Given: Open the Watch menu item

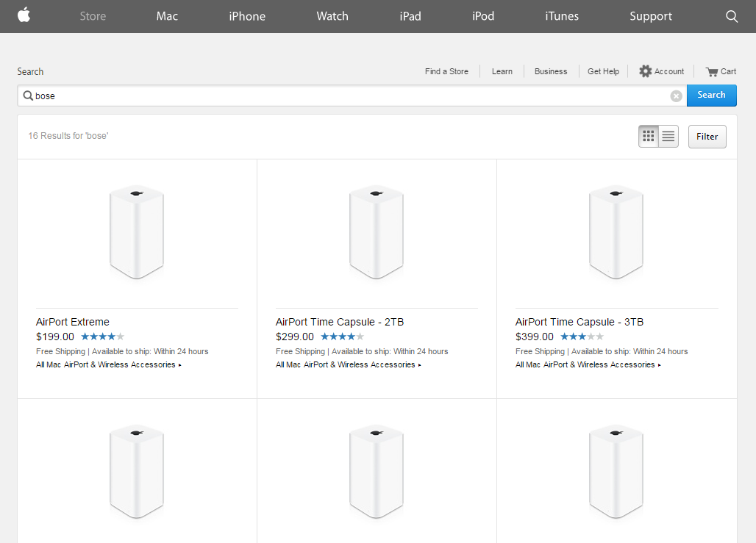Looking at the screenshot, I should pyautogui.click(x=332, y=16).
